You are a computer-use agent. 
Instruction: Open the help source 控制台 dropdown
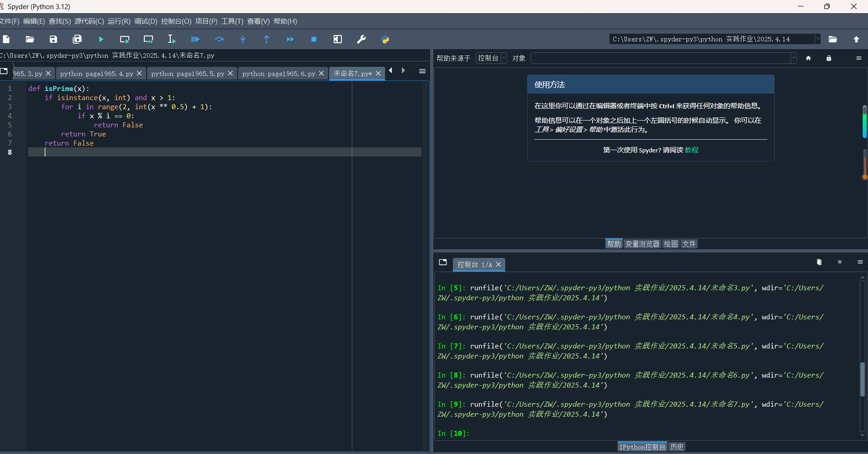[x=491, y=58]
